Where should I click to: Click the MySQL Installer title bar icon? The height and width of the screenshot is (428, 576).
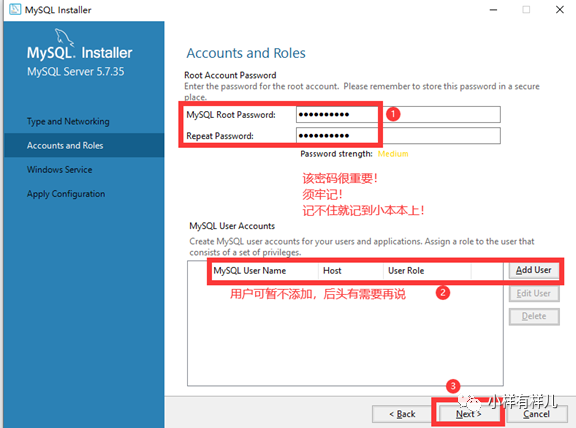(x=15, y=10)
